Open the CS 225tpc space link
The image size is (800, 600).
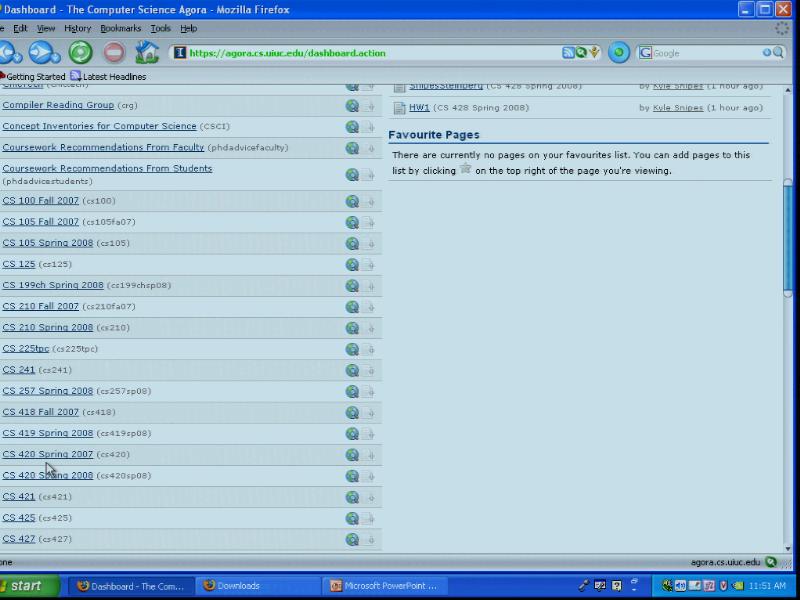25,349
